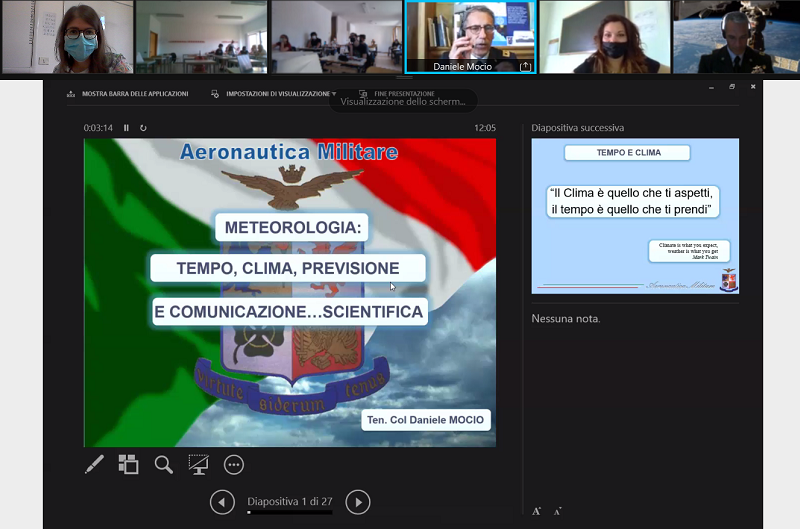The width and height of the screenshot is (800, 529).
Task: Click the current slide preview
Action: tap(290, 293)
